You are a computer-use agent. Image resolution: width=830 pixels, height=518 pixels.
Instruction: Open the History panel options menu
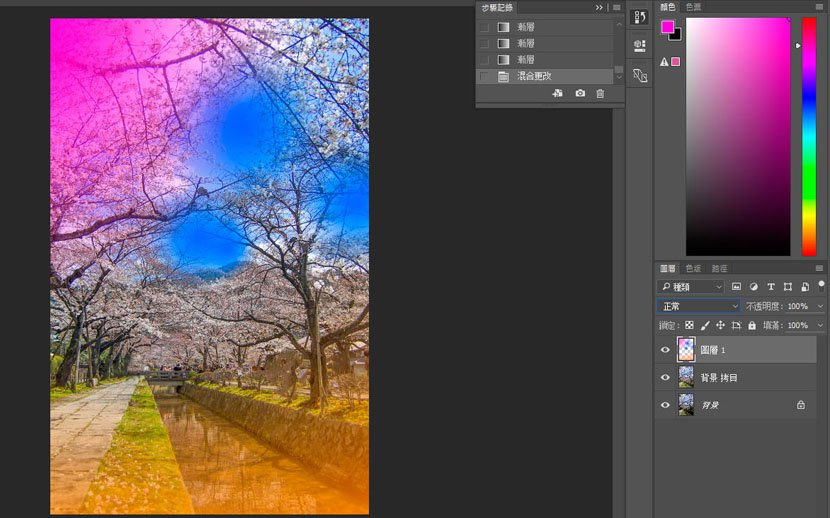617,7
